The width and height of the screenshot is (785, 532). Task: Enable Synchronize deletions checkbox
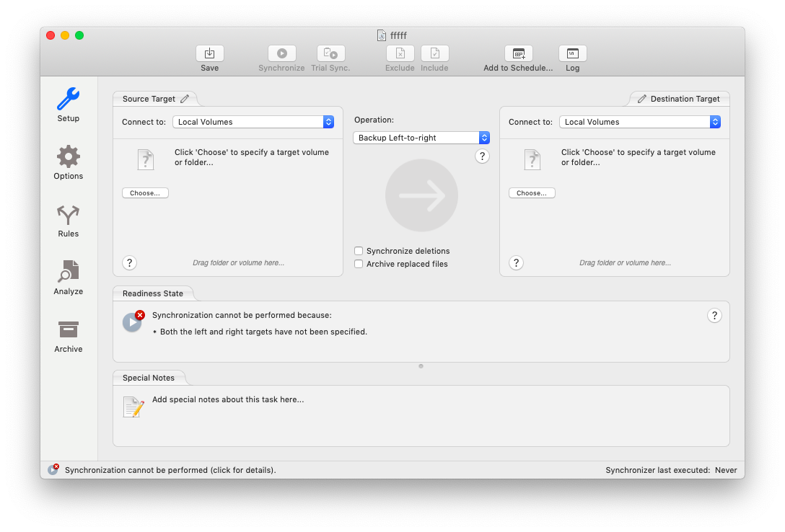[359, 251]
